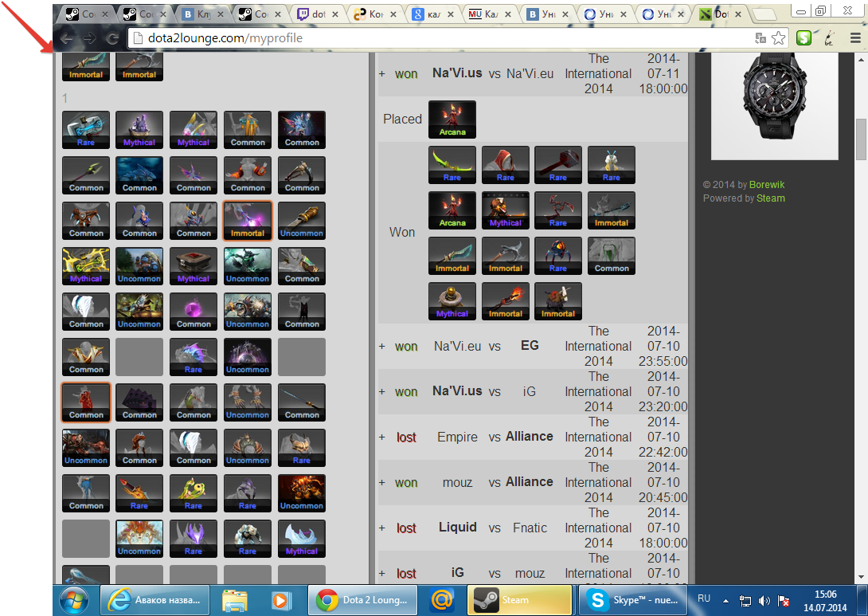
Task: Click the Na'Vi.eu name opposite Na'Vi.us
Action: [530, 73]
